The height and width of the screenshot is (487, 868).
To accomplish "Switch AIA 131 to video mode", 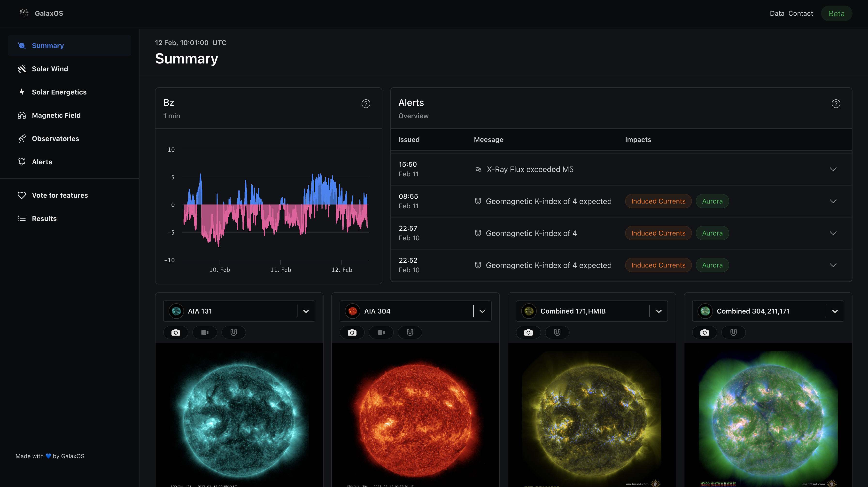I will coord(205,333).
